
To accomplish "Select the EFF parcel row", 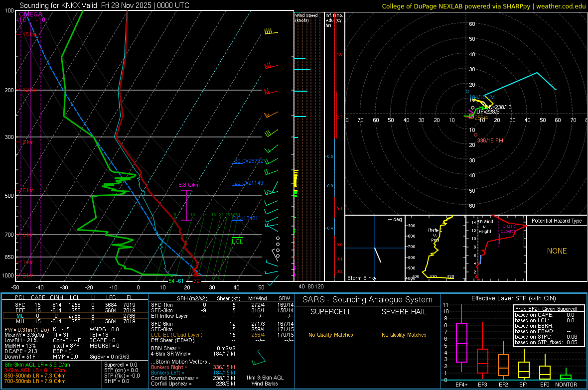I will click(75, 310).
